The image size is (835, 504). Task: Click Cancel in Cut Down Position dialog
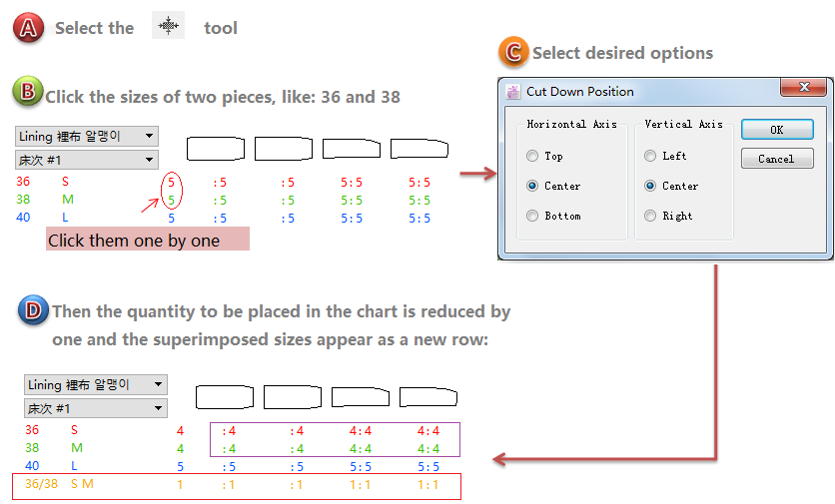point(776,159)
